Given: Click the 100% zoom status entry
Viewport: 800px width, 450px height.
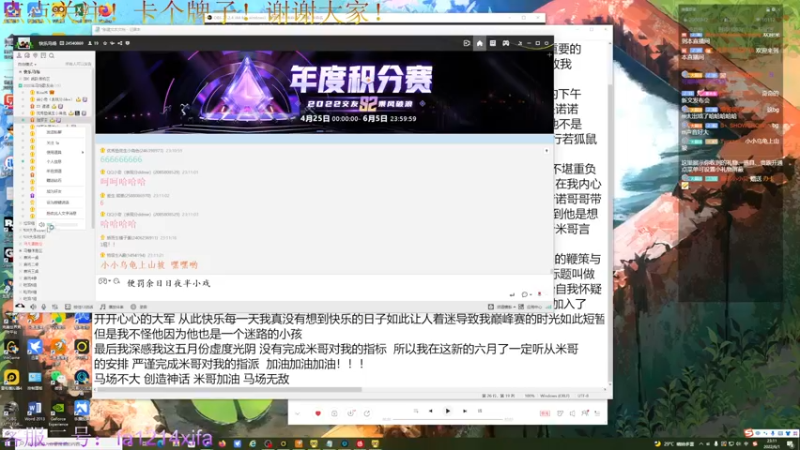Looking at the screenshot, I should 530,396.
